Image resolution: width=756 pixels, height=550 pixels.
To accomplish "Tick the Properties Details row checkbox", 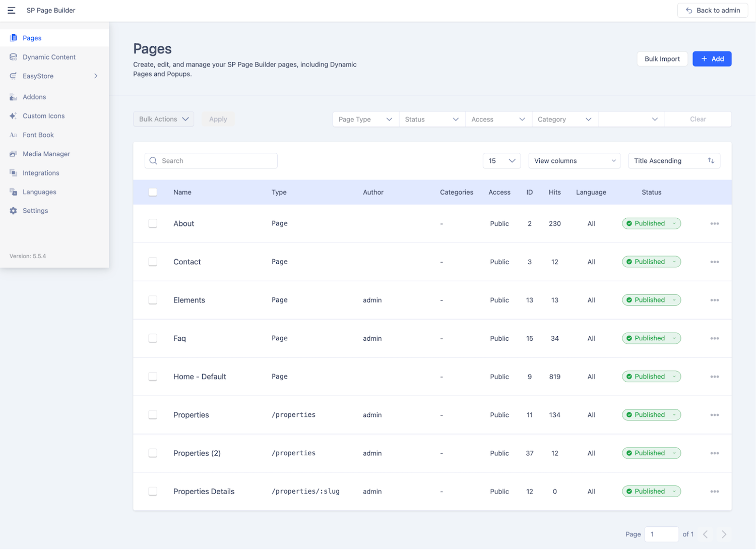I will pyautogui.click(x=153, y=492).
